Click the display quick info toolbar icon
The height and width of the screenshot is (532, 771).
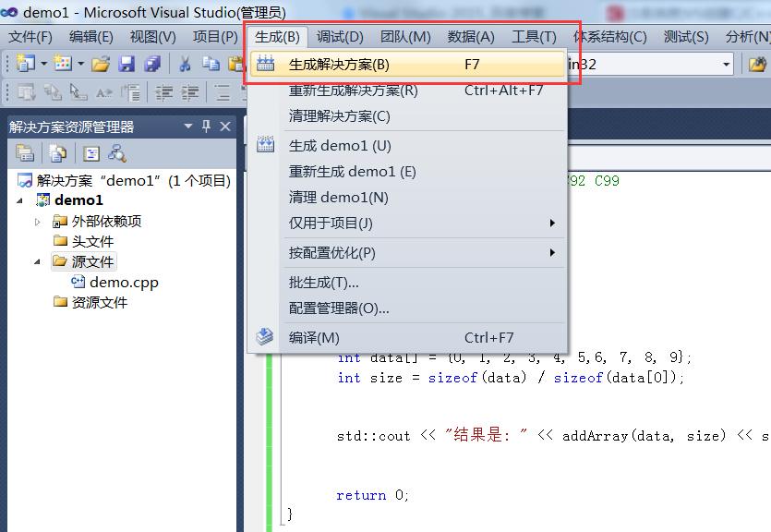[78, 92]
